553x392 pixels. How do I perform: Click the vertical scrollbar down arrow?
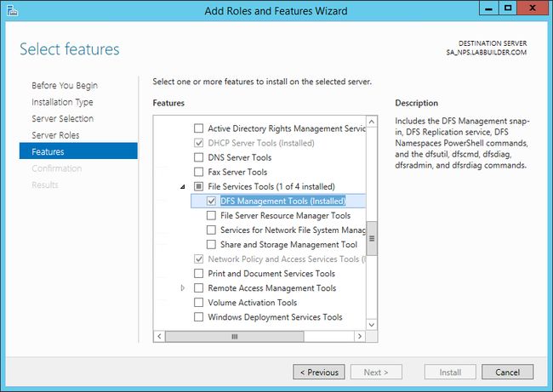coord(372,324)
